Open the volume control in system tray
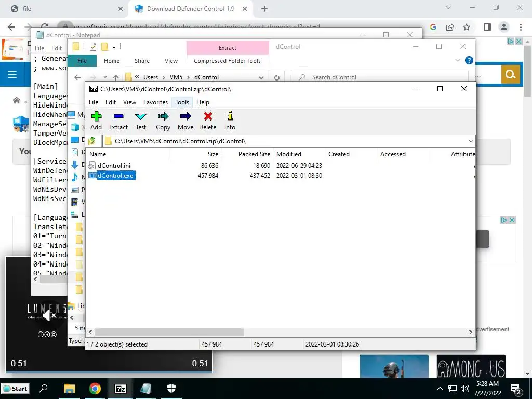The image size is (532, 399). 464,389
